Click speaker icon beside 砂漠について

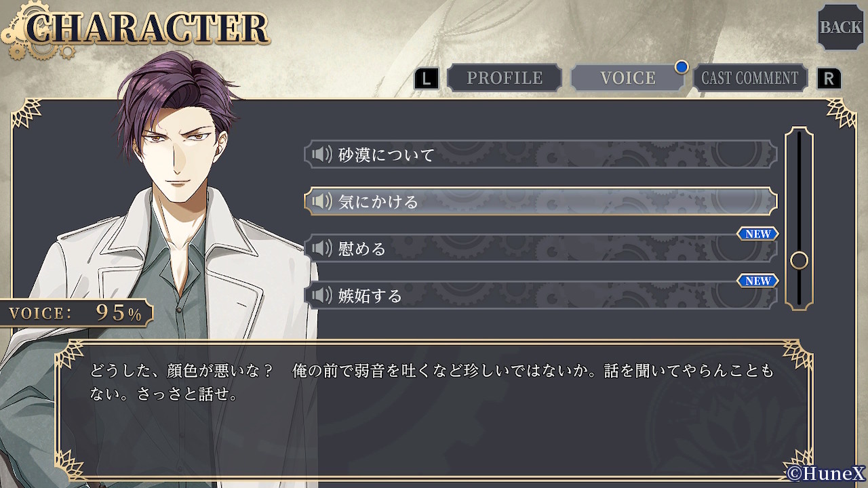321,155
